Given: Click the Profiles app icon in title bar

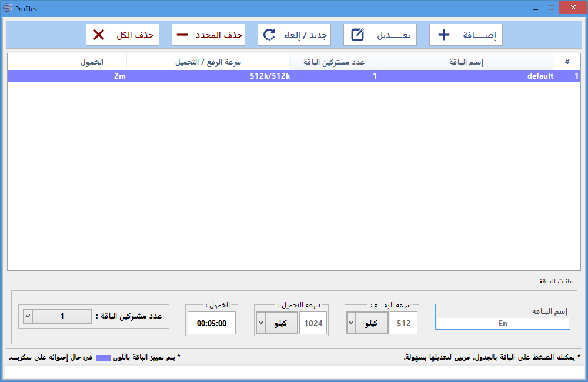Looking at the screenshot, I should [x=8, y=8].
